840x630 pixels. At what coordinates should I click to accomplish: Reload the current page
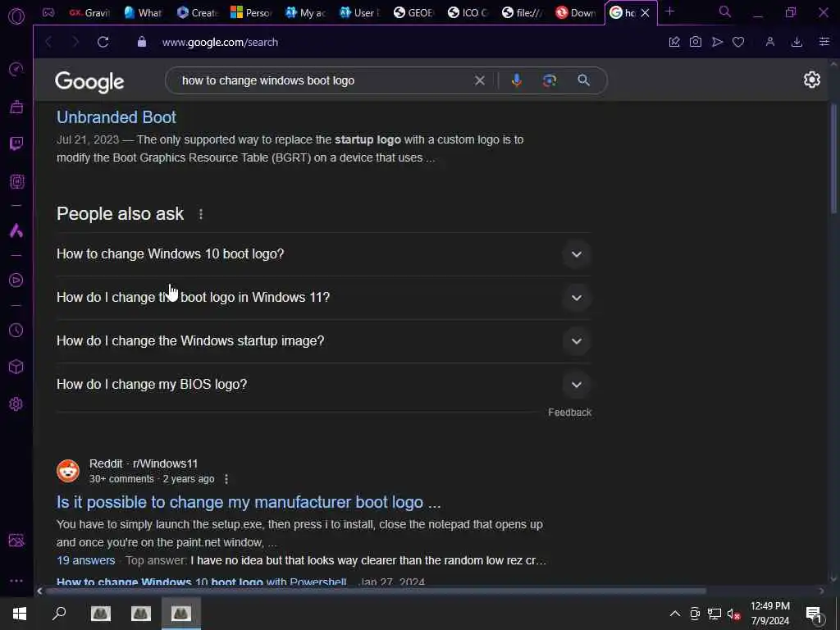(x=103, y=42)
